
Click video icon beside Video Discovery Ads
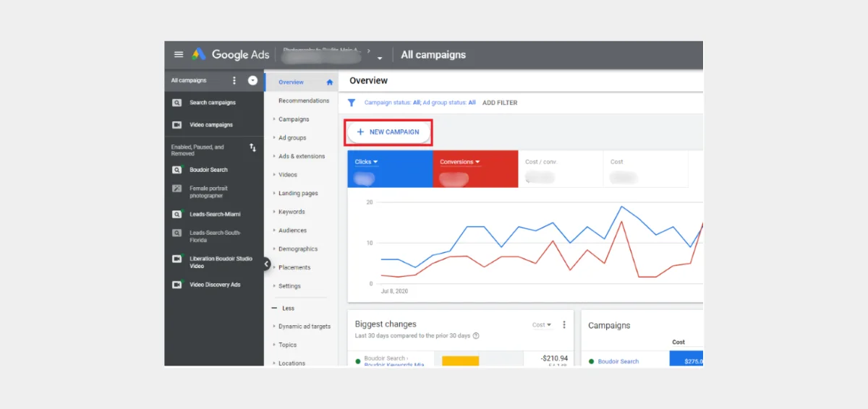[x=176, y=285]
